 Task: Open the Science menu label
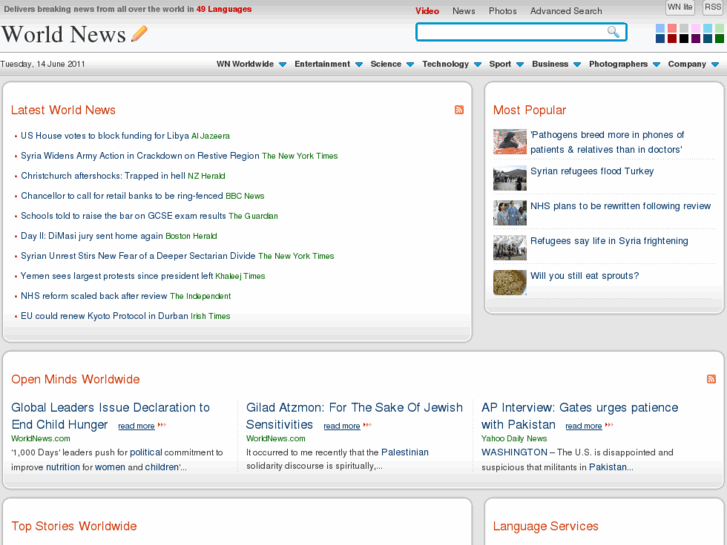pyautogui.click(x=386, y=64)
